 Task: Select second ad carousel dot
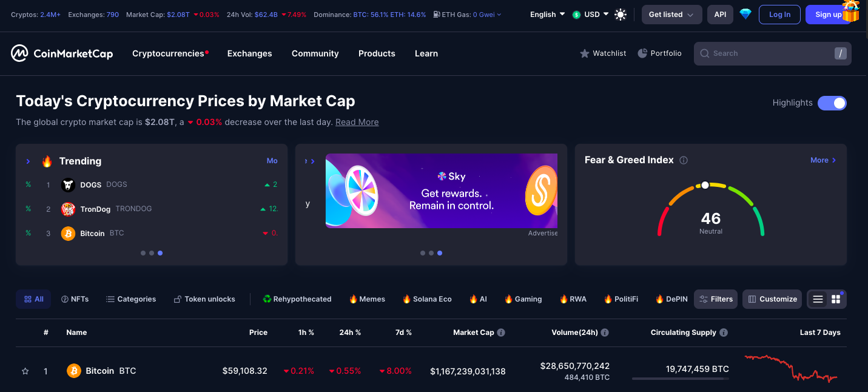[431, 253]
